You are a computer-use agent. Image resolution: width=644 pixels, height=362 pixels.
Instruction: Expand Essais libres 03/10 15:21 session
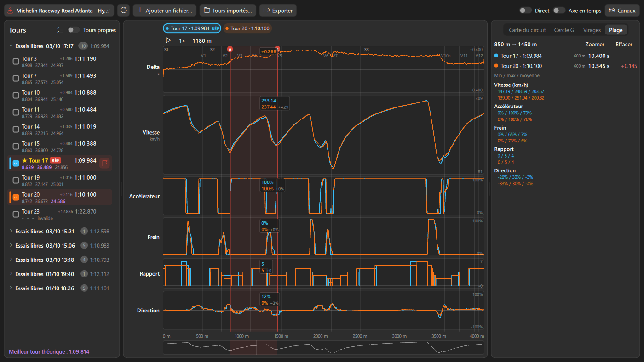pyautogui.click(x=11, y=231)
